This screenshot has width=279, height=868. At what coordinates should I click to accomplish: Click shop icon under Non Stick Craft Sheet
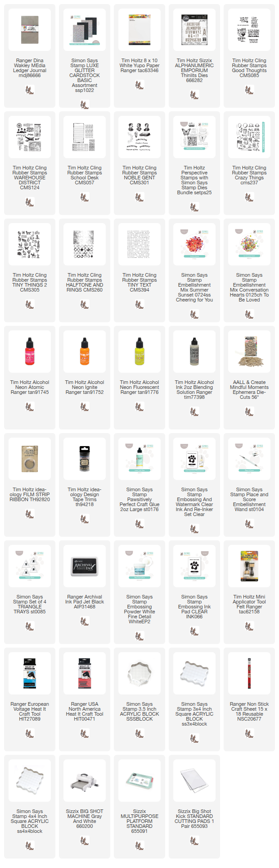[x=249, y=733]
